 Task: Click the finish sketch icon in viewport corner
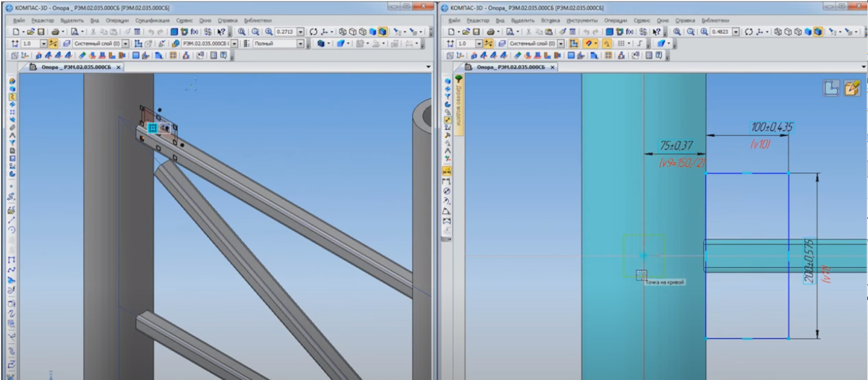click(x=832, y=88)
